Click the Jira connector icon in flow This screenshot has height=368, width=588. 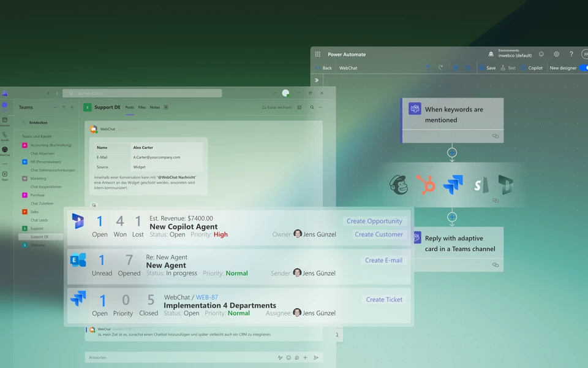(453, 185)
